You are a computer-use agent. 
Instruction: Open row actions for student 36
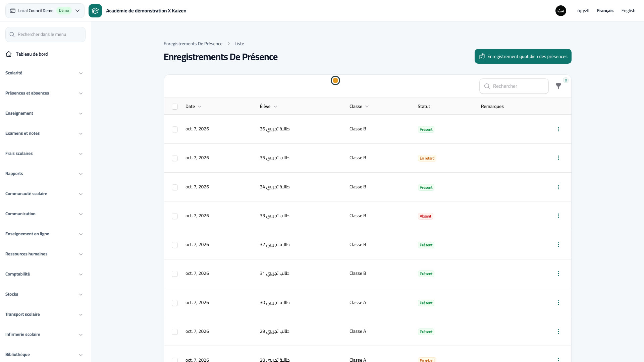click(x=558, y=129)
